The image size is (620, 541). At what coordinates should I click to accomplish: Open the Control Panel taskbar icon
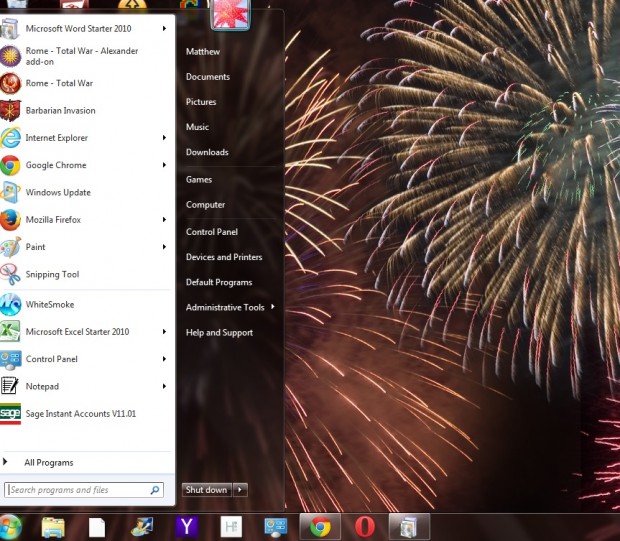pyautogui.click(x=276, y=528)
